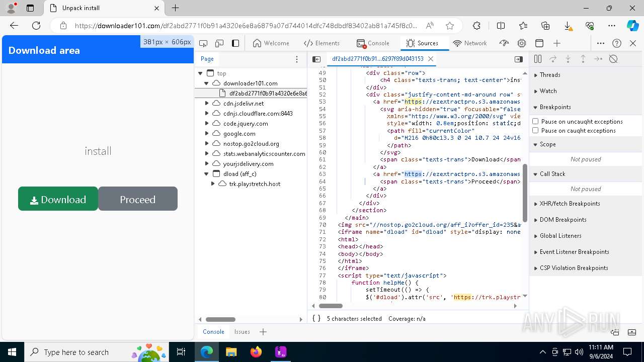The height and width of the screenshot is (362, 644).
Task: Expand CSP Violation Breakpoints section
Action: click(x=586, y=268)
